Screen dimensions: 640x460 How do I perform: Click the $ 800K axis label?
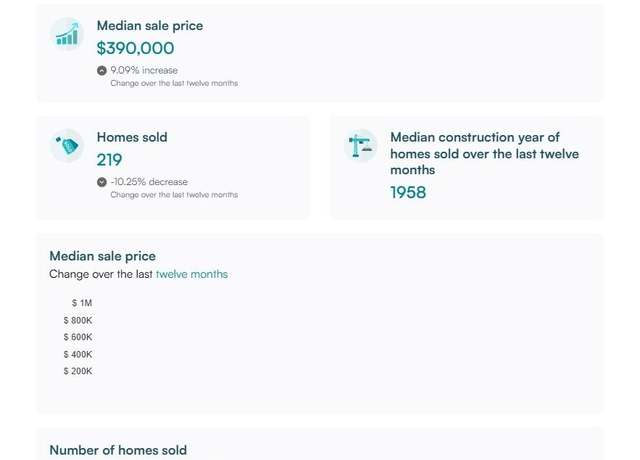coord(78,320)
